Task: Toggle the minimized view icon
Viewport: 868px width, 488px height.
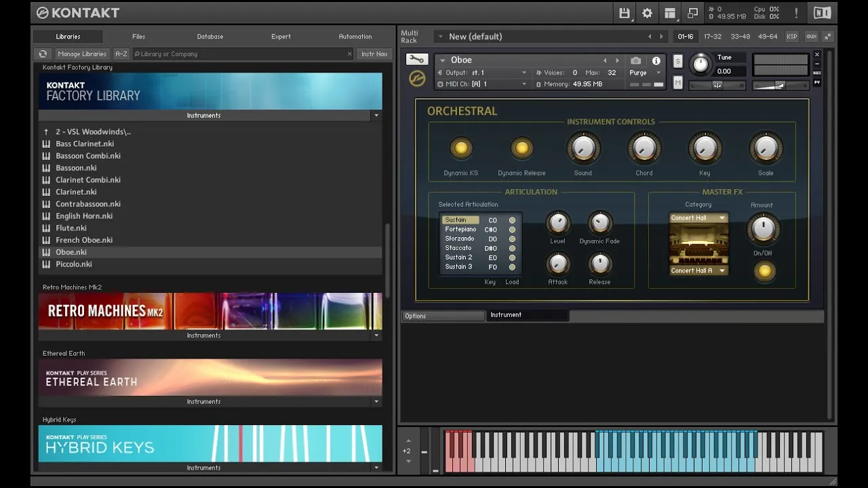Action: [x=692, y=13]
